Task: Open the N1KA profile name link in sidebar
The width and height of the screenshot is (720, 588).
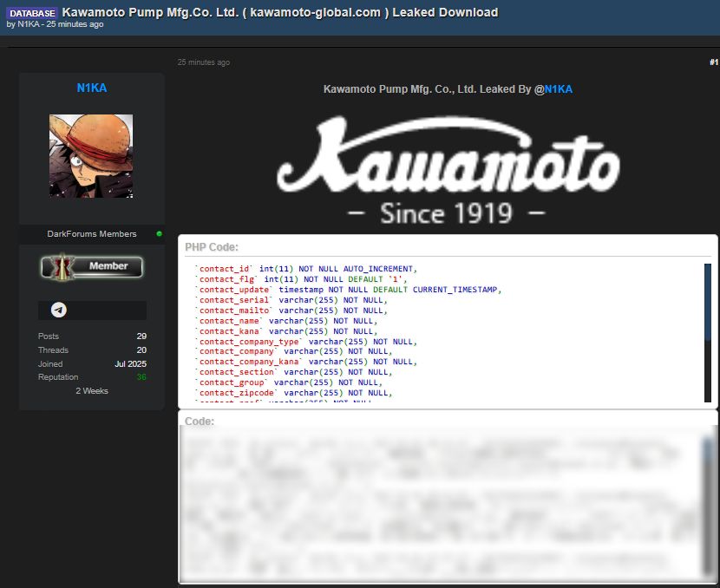Action: pos(92,88)
